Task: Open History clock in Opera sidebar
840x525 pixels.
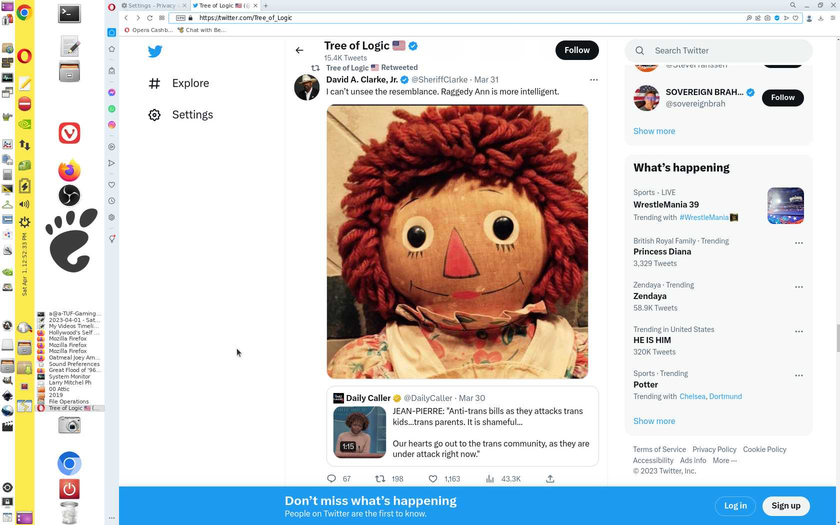Action: (x=111, y=201)
